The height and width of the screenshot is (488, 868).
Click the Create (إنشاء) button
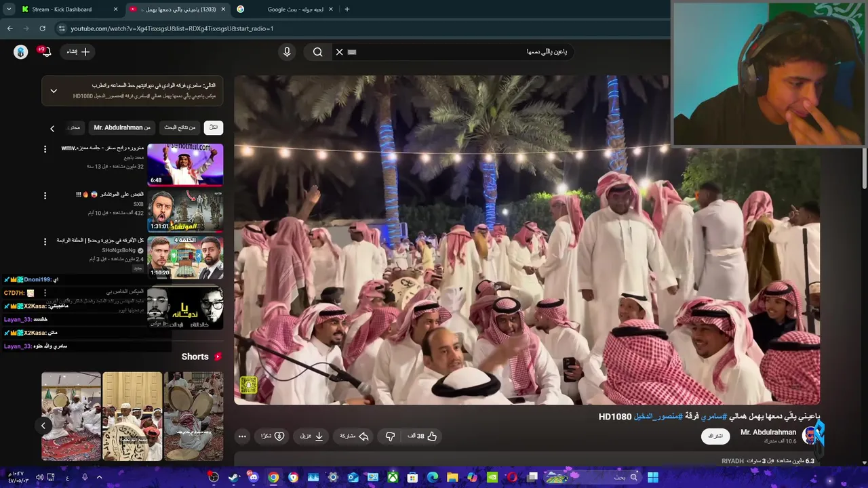click(78, 52)
